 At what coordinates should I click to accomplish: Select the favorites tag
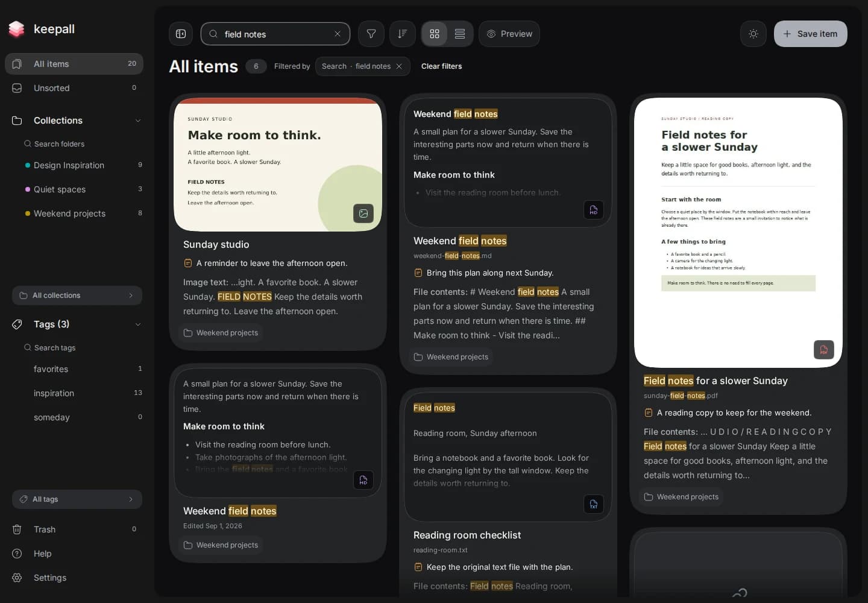pos(83,369)
